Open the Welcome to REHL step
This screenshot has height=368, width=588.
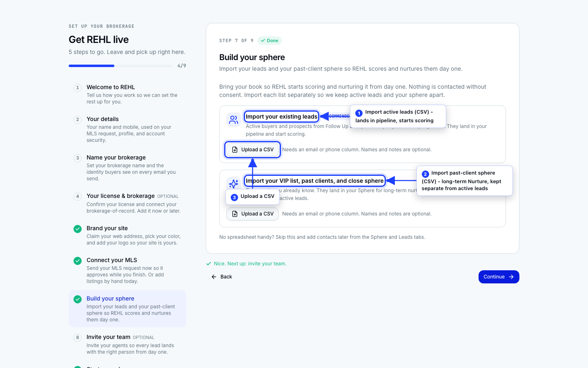point(127,94)
